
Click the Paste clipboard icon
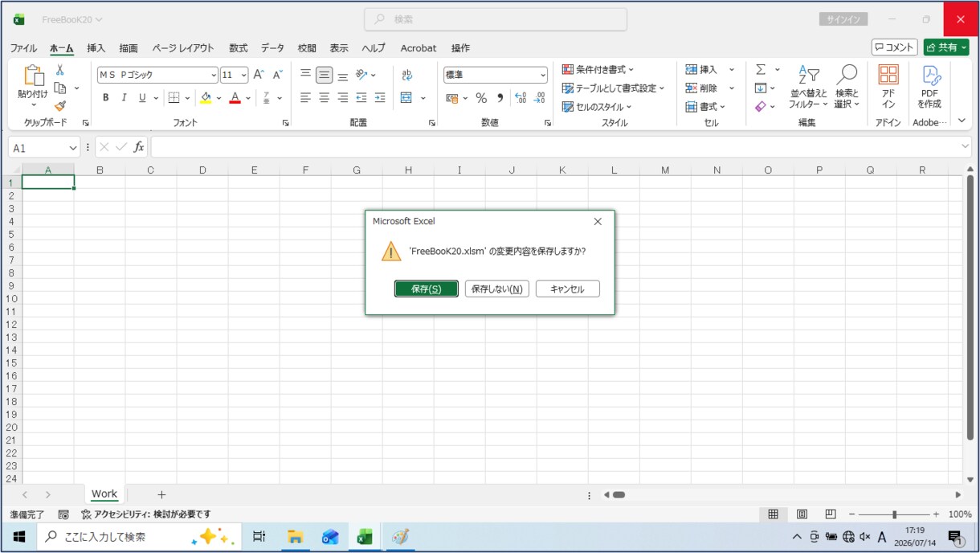coord(33,76)
